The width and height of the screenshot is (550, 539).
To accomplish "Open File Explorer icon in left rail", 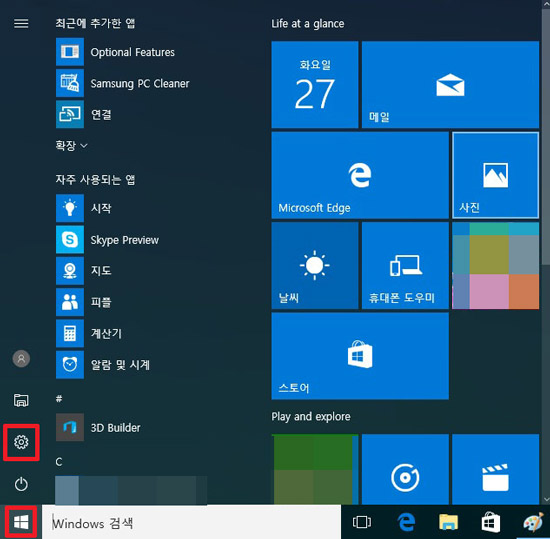I will click(21, 400).
